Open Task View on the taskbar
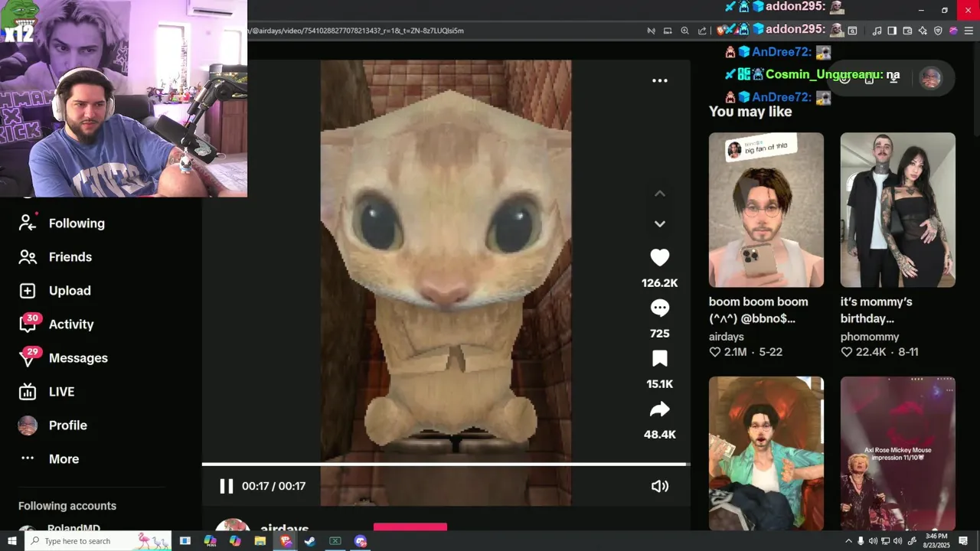 coord(185,541)
